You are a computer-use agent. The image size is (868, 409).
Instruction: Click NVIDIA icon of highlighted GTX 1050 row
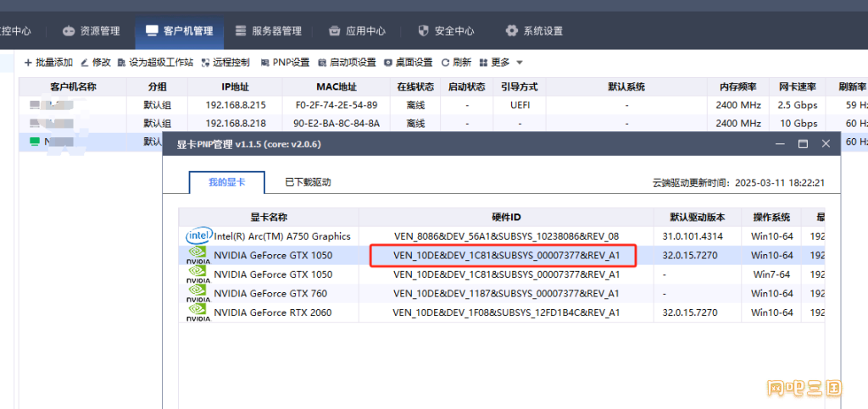click(x=198, y=256)
